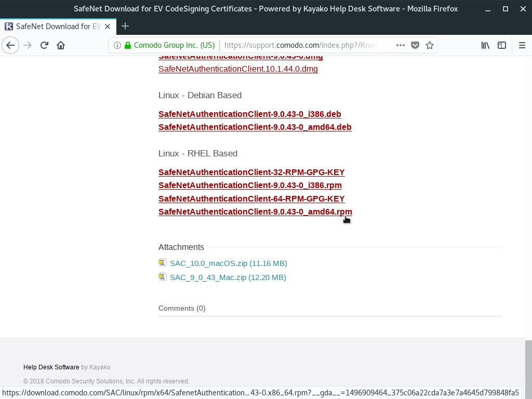Viewport: 532px width, 399px height.
Task: Open the Firefox hamburger menu
Action: coord(522,45)
